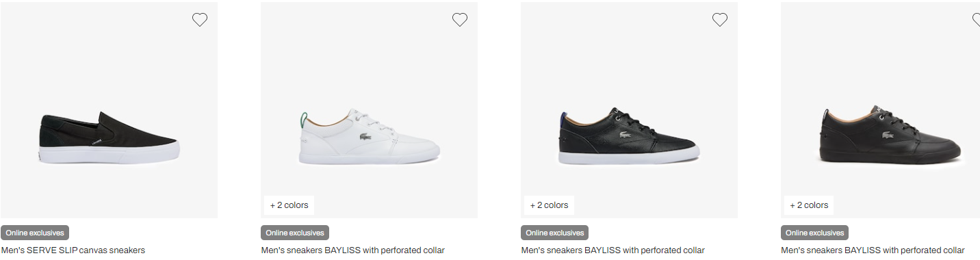
Task: Open BAYLISS title under the all-black sneaker
Action: pyautogui.click(x=873, y=250)
